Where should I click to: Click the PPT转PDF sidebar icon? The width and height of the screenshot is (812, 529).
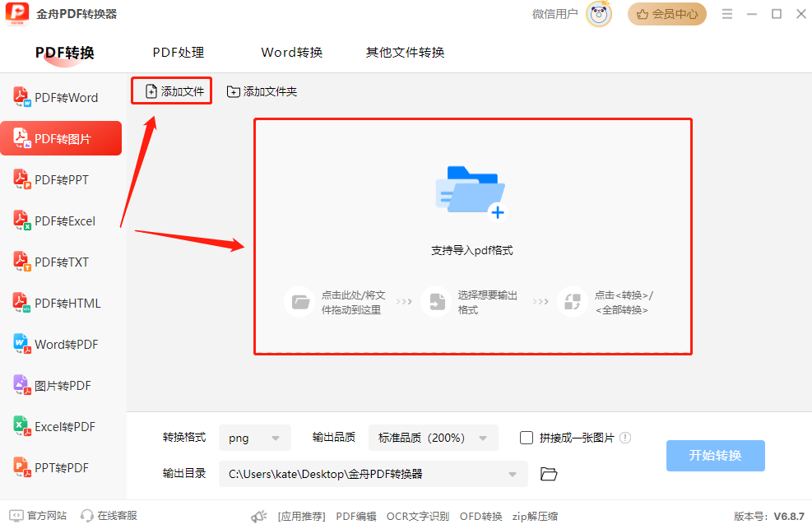tap(21, 467)
